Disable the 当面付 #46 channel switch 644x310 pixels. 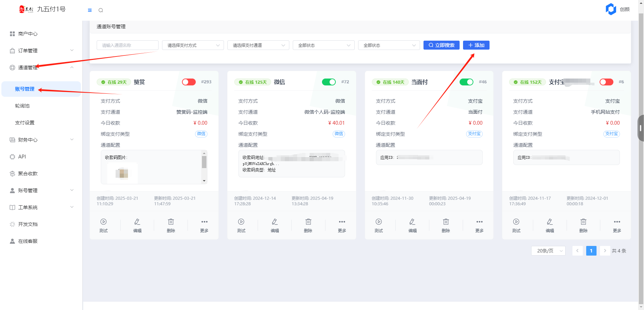point(466,82)
